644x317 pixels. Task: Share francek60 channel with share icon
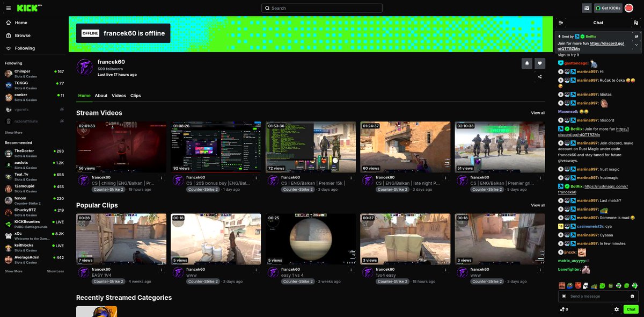(540, 77)
